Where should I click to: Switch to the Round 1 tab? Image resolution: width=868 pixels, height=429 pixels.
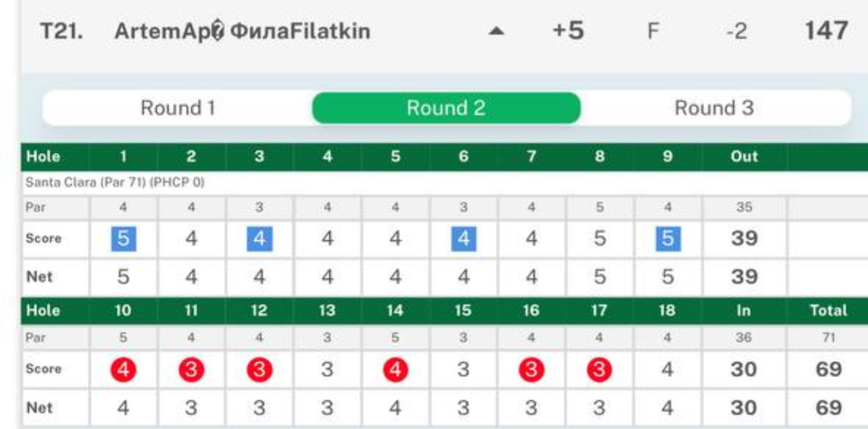click(x=178, y=108)
